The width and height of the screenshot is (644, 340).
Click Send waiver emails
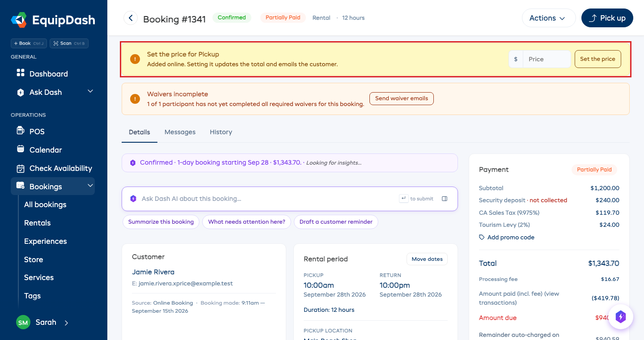[402, 98]
